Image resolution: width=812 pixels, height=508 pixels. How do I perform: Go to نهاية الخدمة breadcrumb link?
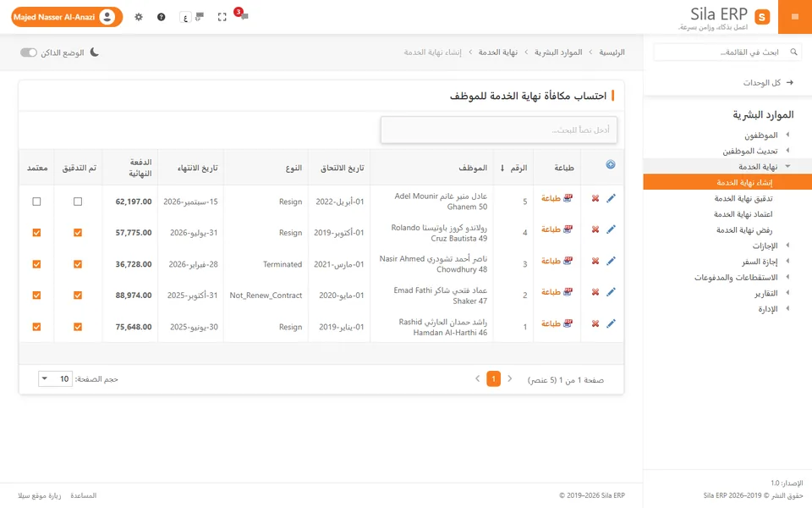pyautogui.click(x=497, y=52)
